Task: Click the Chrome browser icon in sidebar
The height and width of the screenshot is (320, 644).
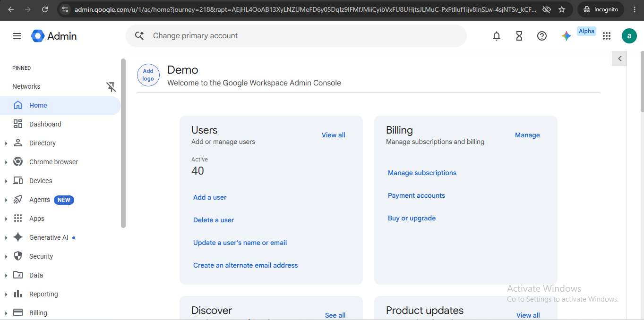Action: [18, 162]
